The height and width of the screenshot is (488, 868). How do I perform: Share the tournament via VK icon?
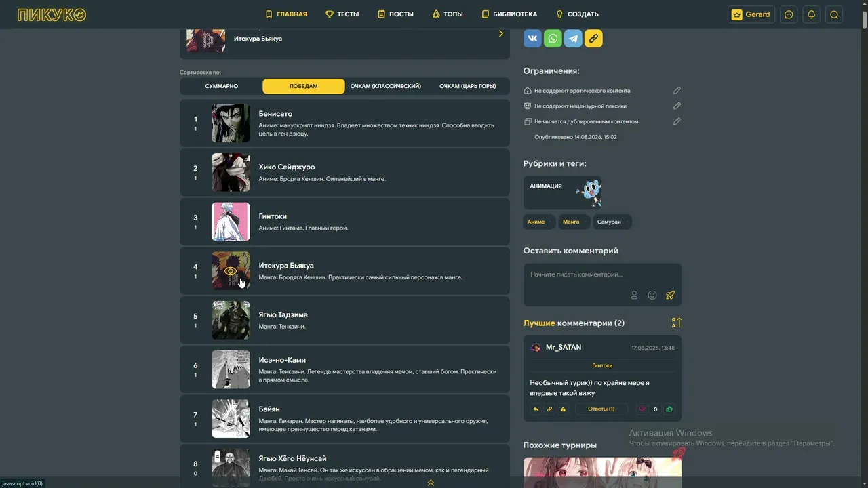click(x=533, y=38)
